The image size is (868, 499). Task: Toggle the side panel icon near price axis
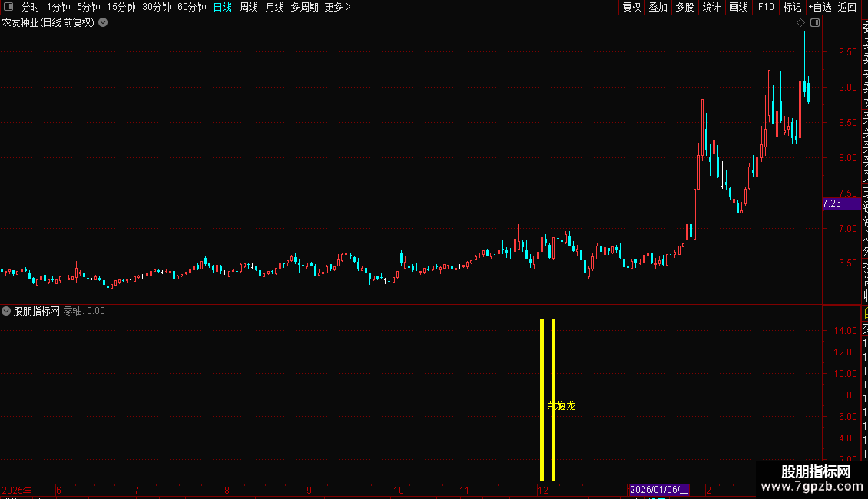click(x=815, y=23)
